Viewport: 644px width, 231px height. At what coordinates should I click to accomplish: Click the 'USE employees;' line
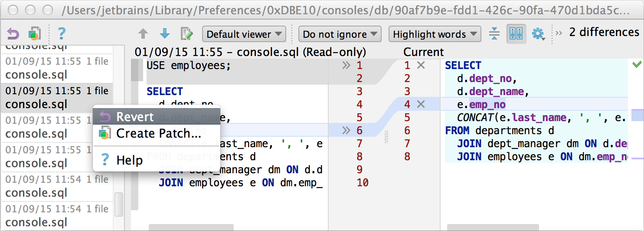189,66
